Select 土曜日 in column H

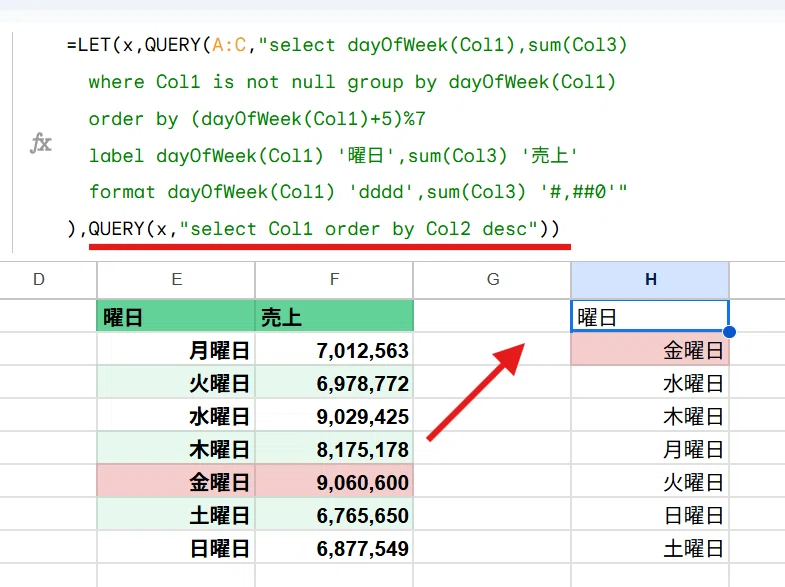(x=650, y=547)
